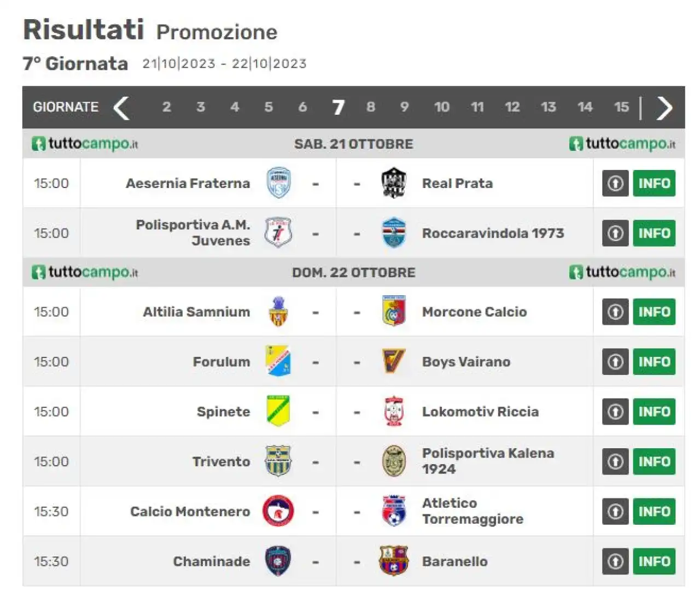This screenshot has width=700, height=598.
Task: Select the Calcio Montenero round badge
Action: [x=278, y=511]
